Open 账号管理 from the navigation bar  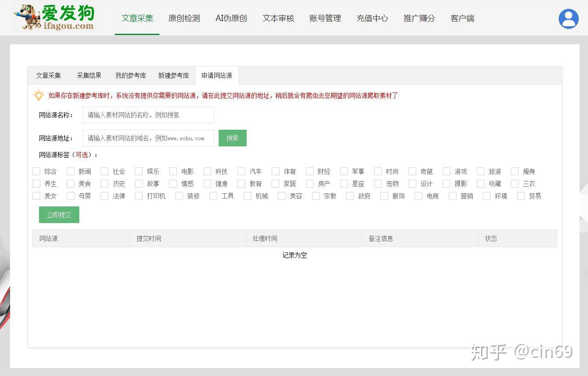pyautogui.click(x=325, y=18)
